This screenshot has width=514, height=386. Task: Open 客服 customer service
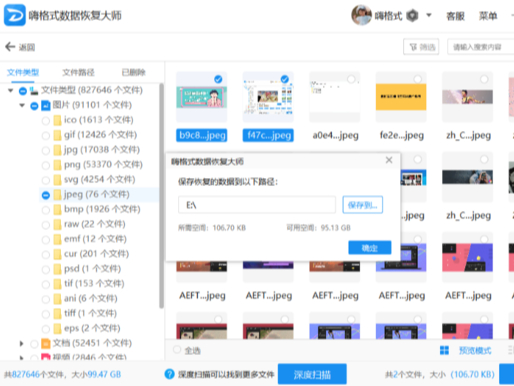point(456,16)
